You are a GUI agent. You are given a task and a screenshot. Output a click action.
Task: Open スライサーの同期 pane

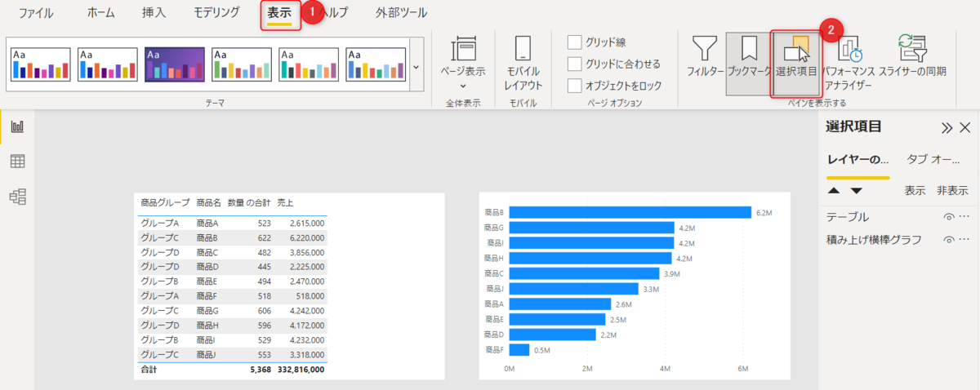coord(913,57)
